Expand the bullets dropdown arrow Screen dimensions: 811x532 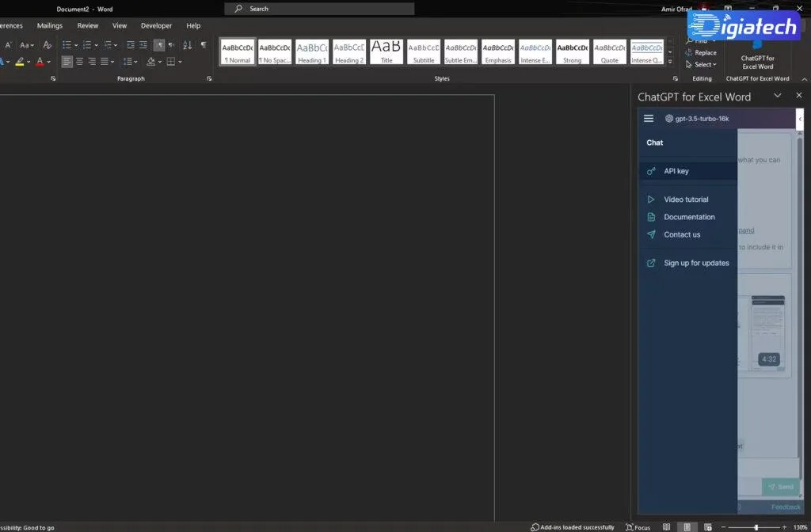(x=76, y=45)
